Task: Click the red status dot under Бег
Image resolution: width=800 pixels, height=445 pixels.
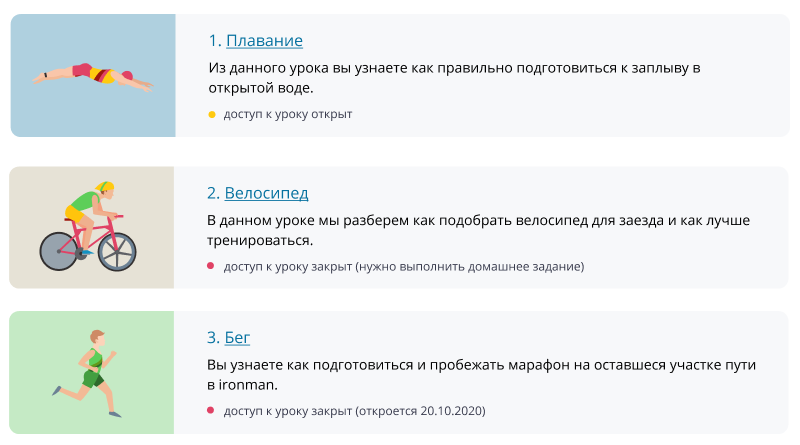Action: 210,410
